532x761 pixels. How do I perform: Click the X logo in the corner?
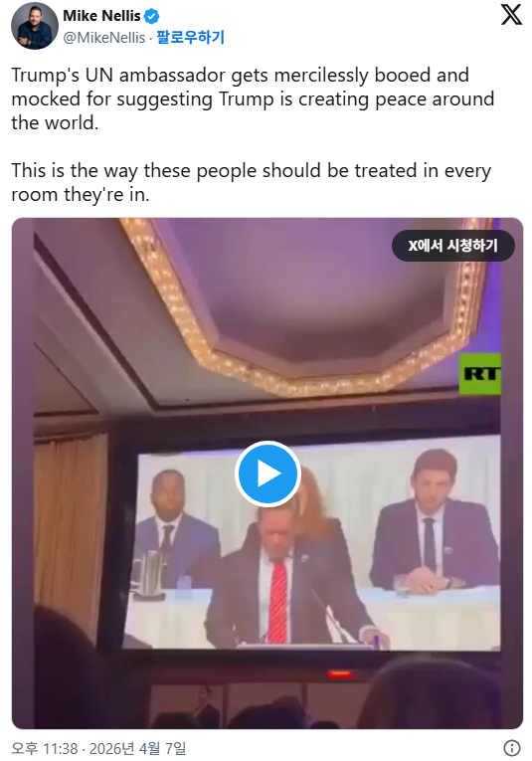pyautogui.click(x=511, y=15)
